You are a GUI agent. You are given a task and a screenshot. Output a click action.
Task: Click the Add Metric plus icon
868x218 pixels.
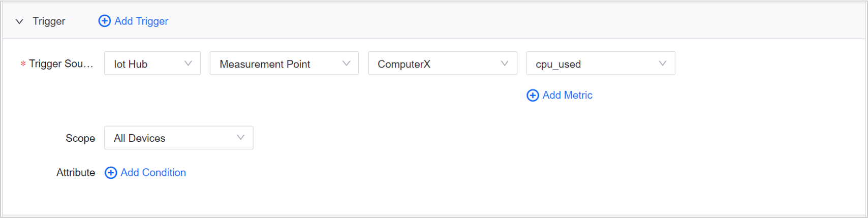point(533,95)
